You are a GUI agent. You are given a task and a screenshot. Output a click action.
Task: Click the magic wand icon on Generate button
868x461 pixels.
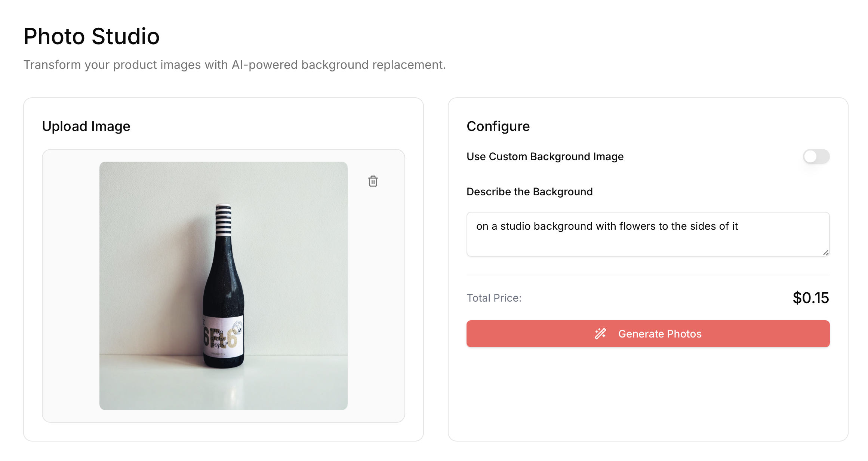600,334
